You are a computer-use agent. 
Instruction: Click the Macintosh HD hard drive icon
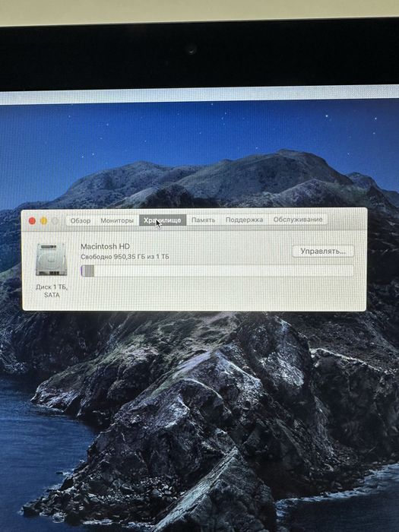click(51, 260)
